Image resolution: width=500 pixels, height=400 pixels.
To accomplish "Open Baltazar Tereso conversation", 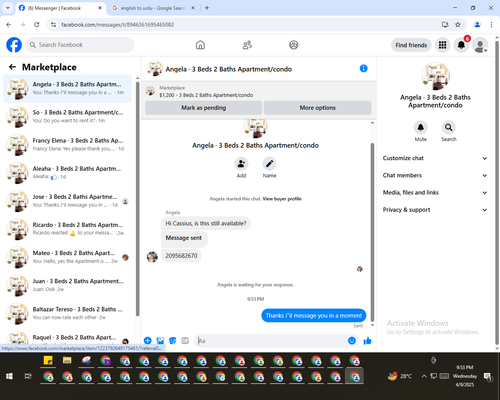I will click(x=67, y=313).
